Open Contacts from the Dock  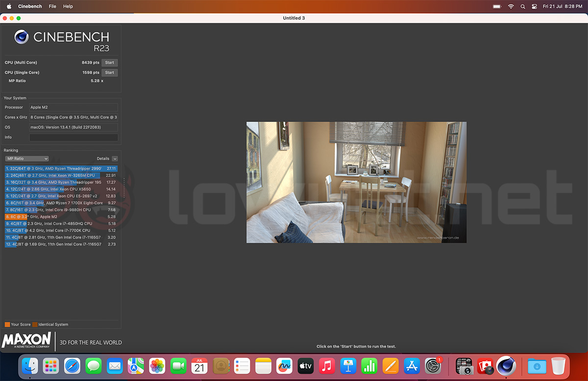[220, 366]
